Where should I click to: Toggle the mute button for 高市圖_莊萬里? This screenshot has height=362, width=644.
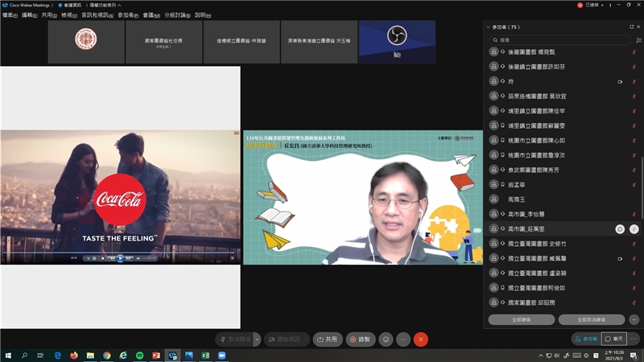634,229
